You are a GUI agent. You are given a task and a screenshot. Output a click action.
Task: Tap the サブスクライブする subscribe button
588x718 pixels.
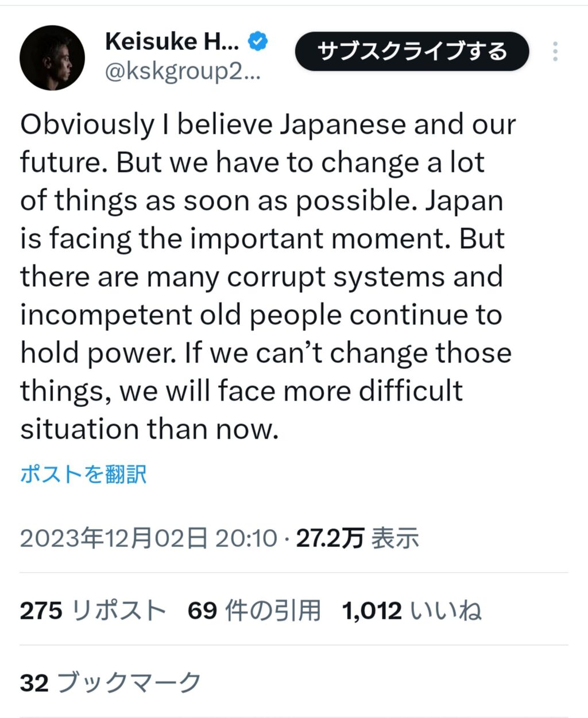(x=412, y=52)
